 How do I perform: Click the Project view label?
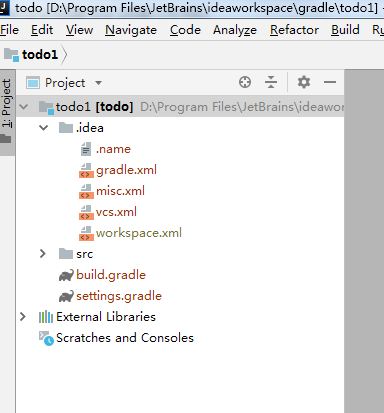[65, 83]
